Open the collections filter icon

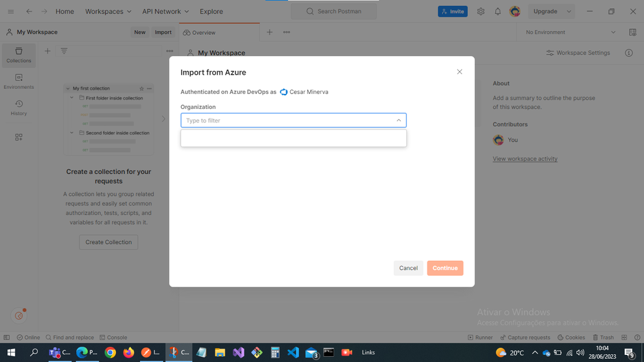tap(64, 51)
